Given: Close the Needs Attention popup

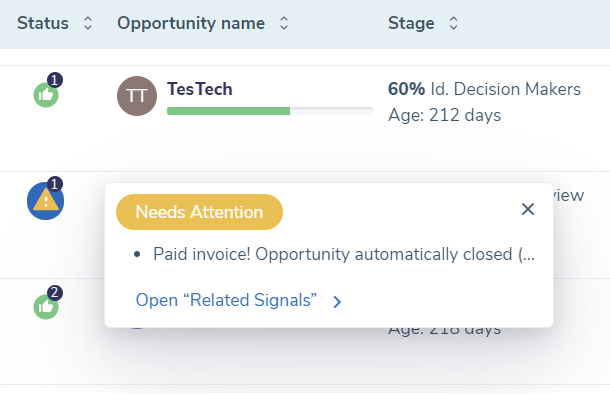Looking at the screenshot, I should pyautogui.click(x=528, y=209).
